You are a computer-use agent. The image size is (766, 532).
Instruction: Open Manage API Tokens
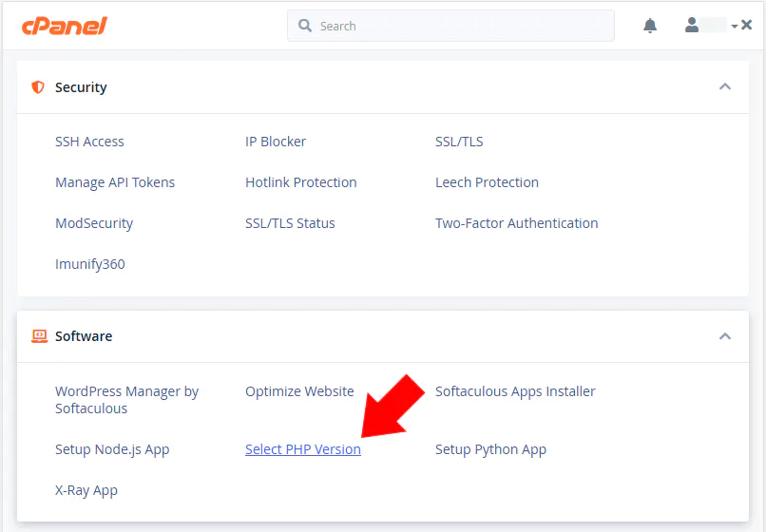point(115,182)
